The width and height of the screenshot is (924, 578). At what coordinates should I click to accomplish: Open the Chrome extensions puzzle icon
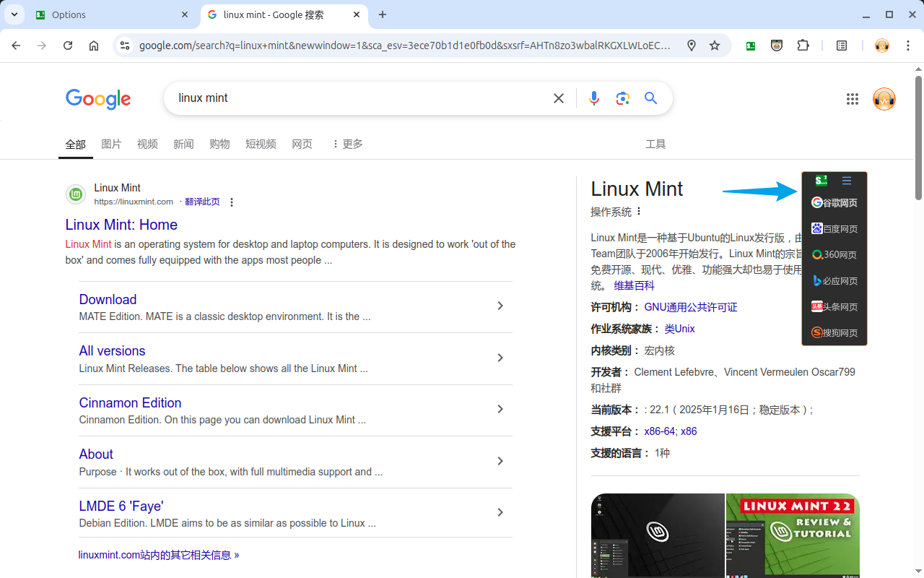(x=803, y=45)
